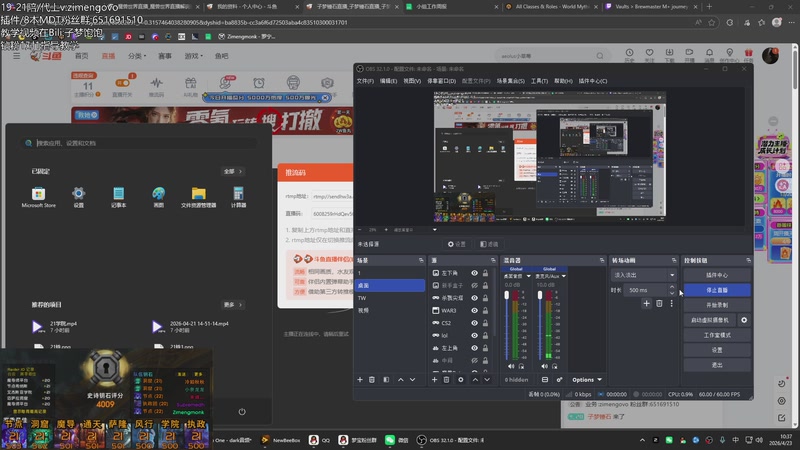
Task: Click the blue stop streaming button
Action: click(x=717, y=290)
